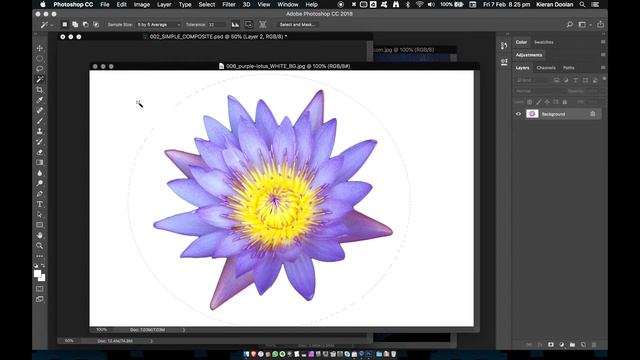Create new adjustment layer icon
Screen dimensions: 640x360
(x=562, y=344)
